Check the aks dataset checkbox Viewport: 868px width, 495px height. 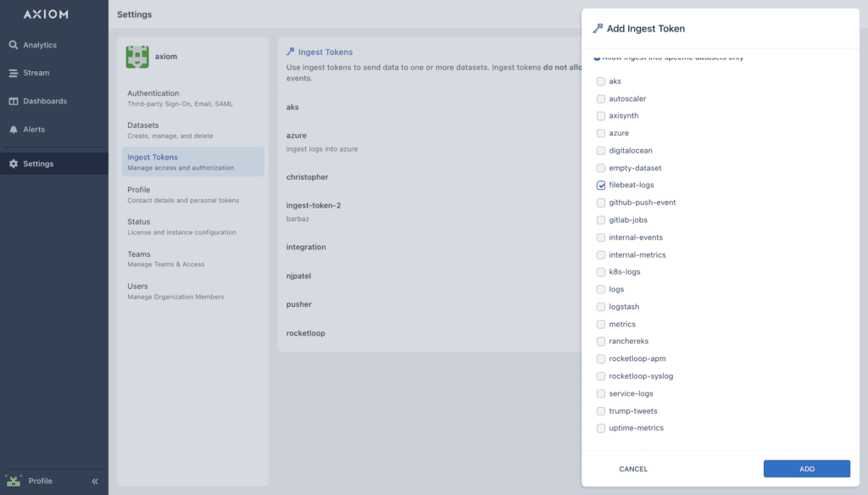(x=601, y=81)
